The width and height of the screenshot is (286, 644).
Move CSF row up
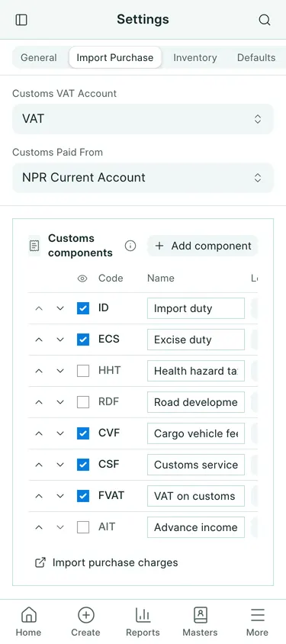click(x=39, y=465)
